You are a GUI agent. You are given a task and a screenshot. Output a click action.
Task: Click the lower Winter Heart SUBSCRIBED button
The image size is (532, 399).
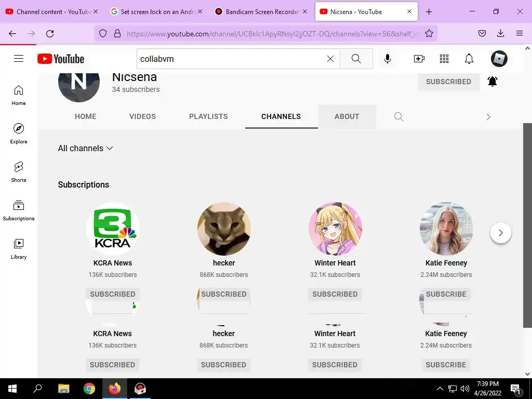(x=335, y=365)
